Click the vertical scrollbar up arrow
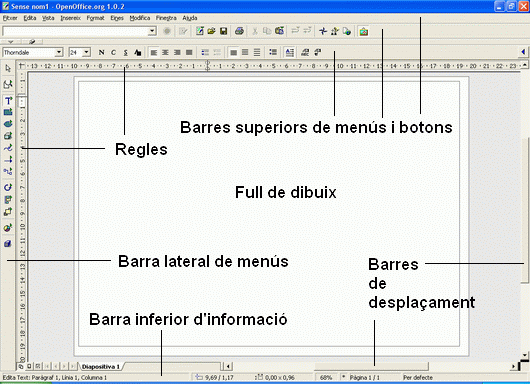The width and height of the screenshot is (530, 384). [x=525, y=64]
